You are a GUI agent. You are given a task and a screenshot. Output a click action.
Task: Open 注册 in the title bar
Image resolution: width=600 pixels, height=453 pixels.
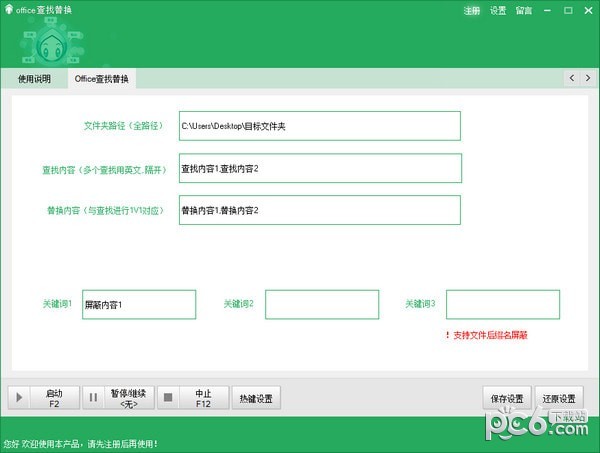[x=471, y=11]
